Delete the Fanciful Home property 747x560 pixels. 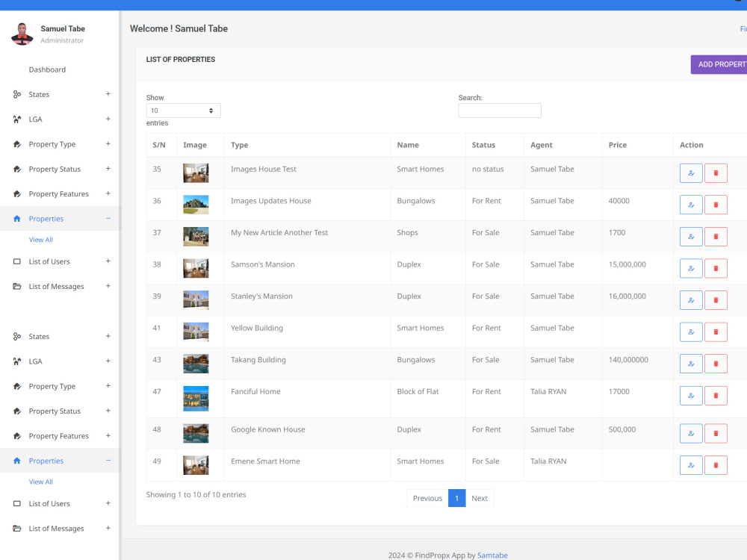click(x=716, y=396)
